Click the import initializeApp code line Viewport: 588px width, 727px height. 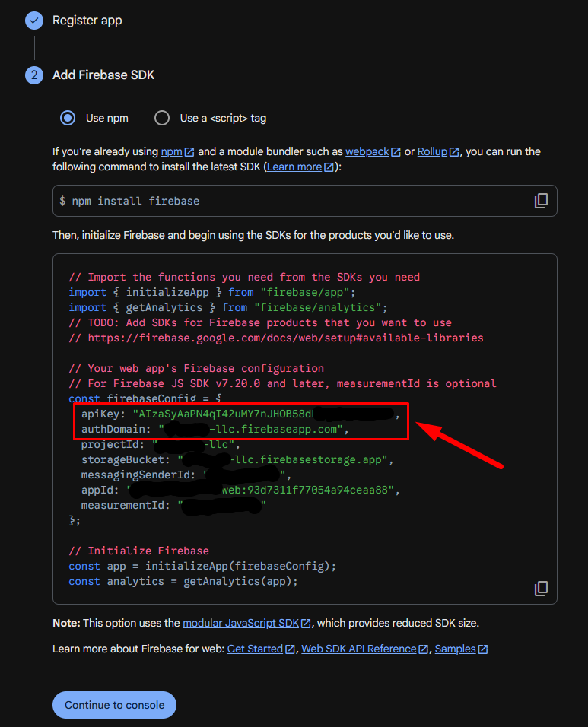[212, 293]
